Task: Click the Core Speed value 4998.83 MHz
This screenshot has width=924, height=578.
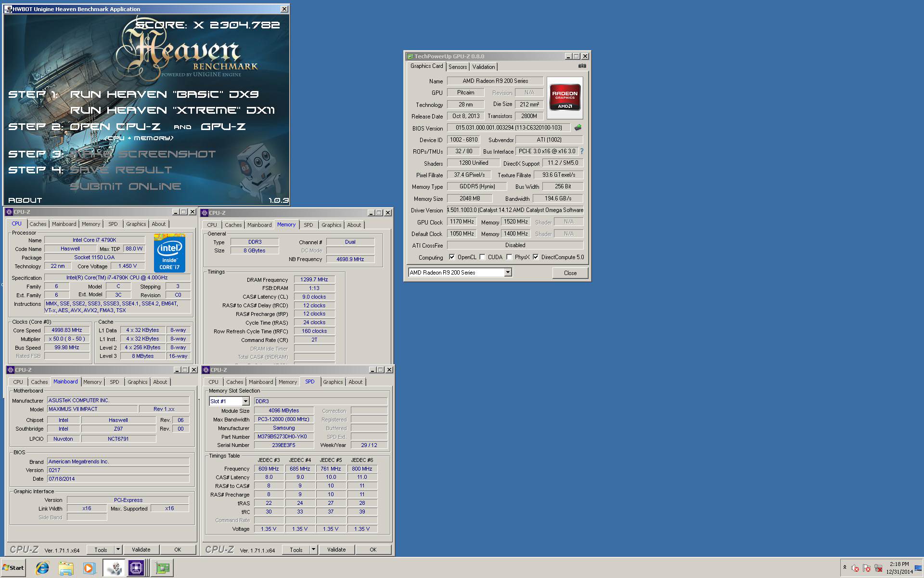Action: pyautogui.click(x=67, y=330)
